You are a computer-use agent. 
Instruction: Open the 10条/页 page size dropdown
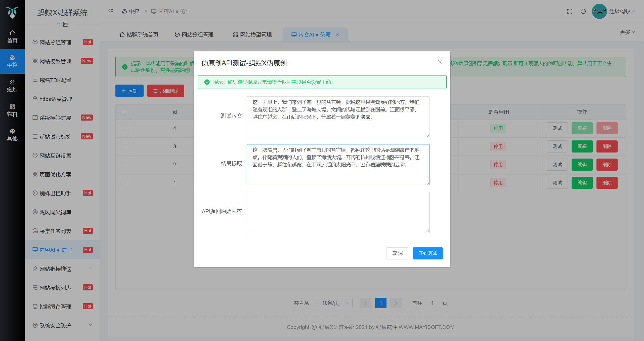point(333,303)
